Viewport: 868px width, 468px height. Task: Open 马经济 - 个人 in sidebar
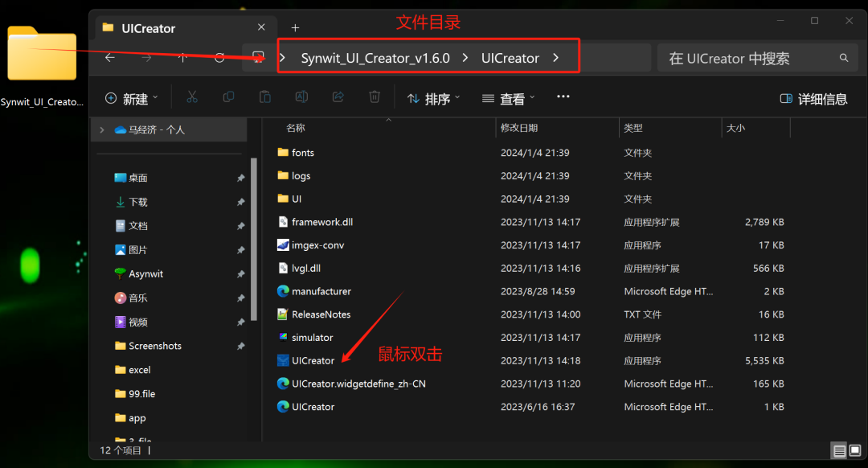click(169, 129)
